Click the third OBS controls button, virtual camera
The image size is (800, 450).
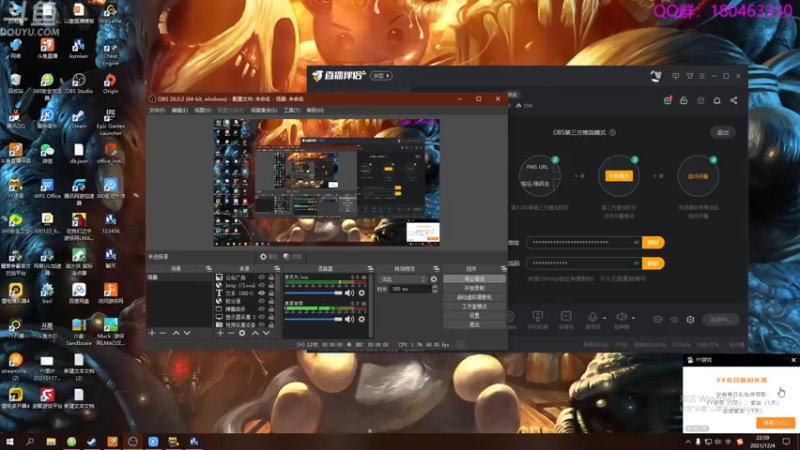pos(474,297)
